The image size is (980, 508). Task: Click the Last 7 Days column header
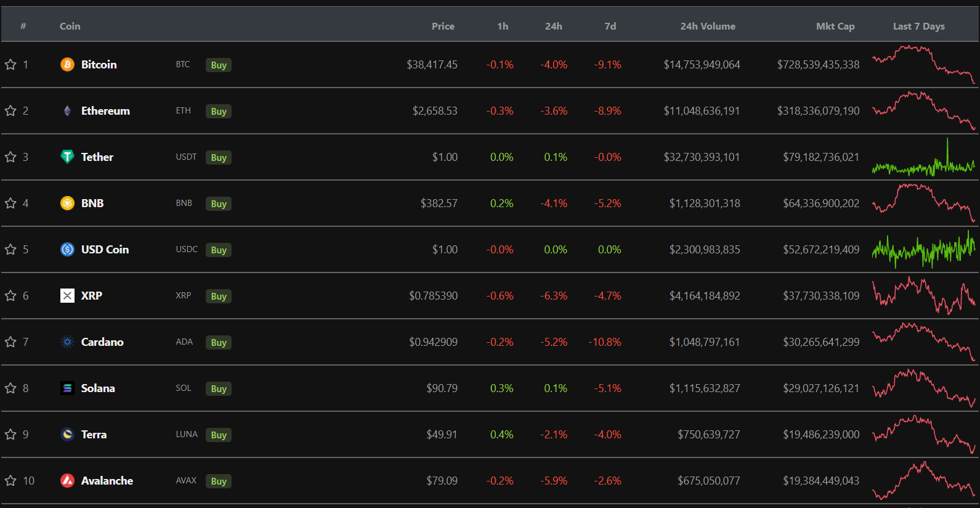point(919,27)
